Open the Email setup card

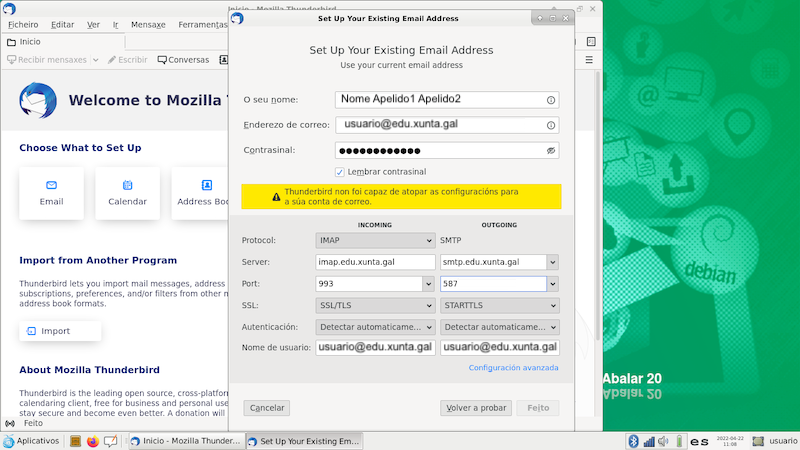coord(51,193)
